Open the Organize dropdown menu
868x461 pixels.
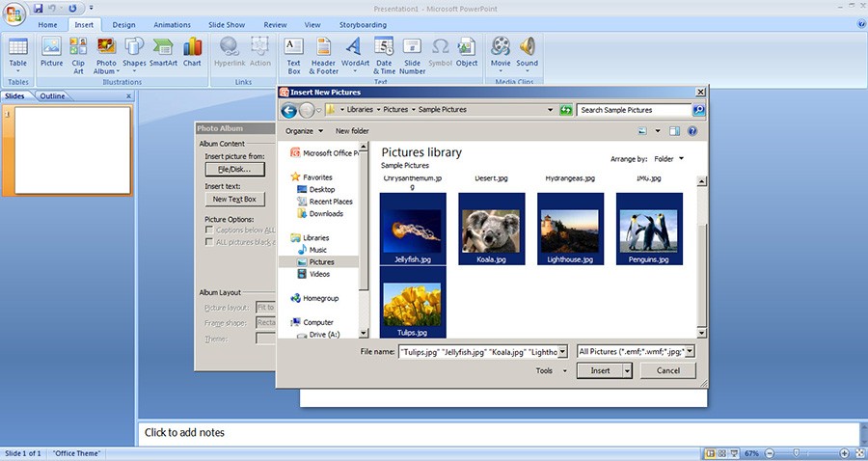304,131
